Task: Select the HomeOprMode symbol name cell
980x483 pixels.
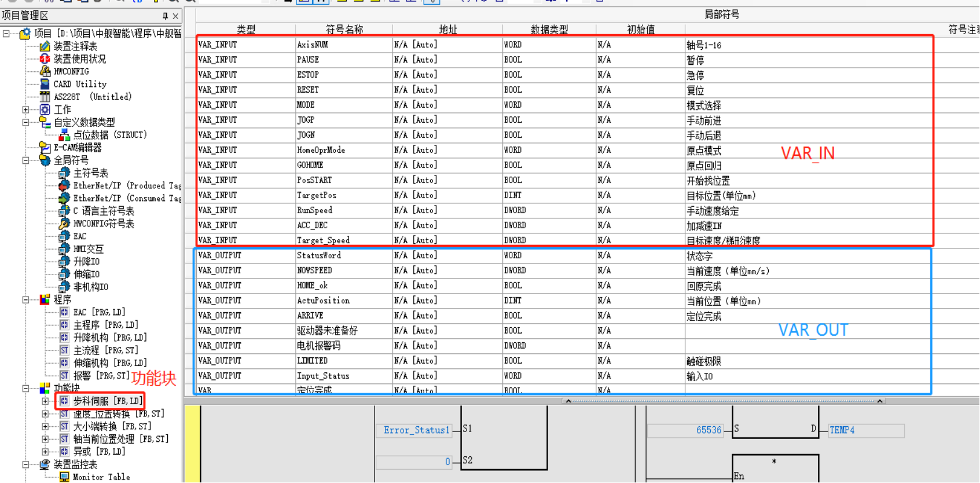Action: tap(344, 150)
